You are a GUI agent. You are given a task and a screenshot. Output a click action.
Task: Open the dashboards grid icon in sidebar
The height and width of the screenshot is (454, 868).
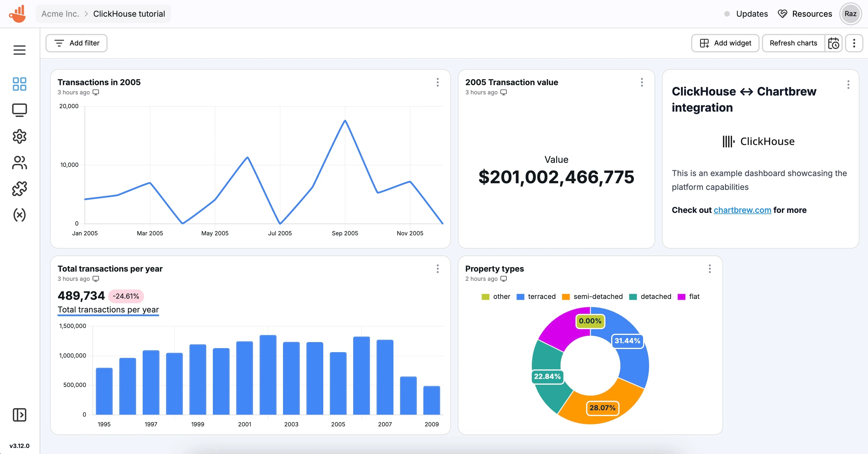tap(20, 84)
